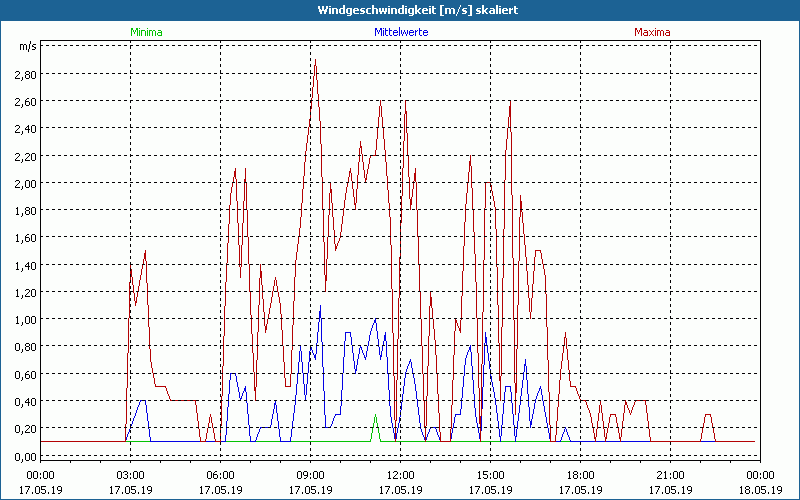The width and height of the screenshot is (800, 500).
Task: Click the Windgeschwindigkeit chart title bar
Action: pyautogui.click(x=400, y=9)
